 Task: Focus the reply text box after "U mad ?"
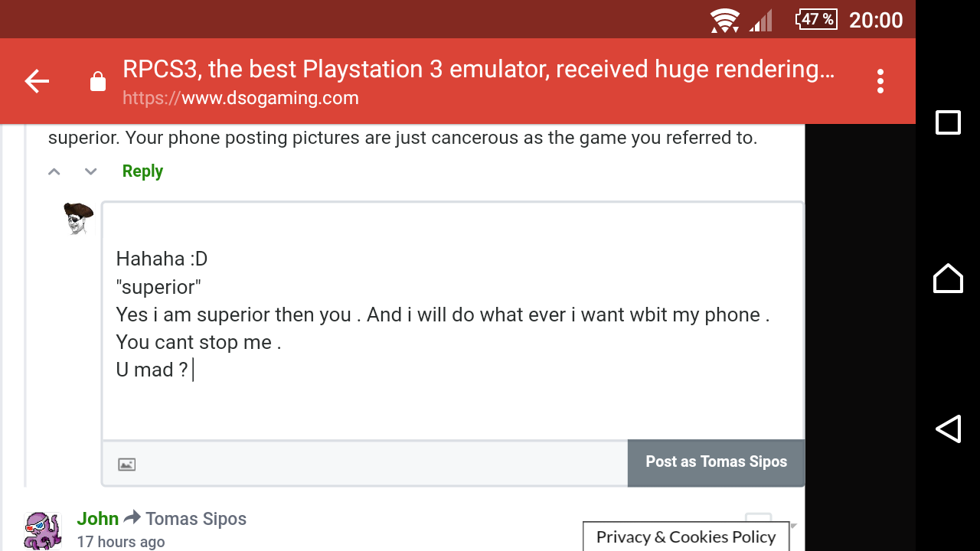(x=306, y=370)
